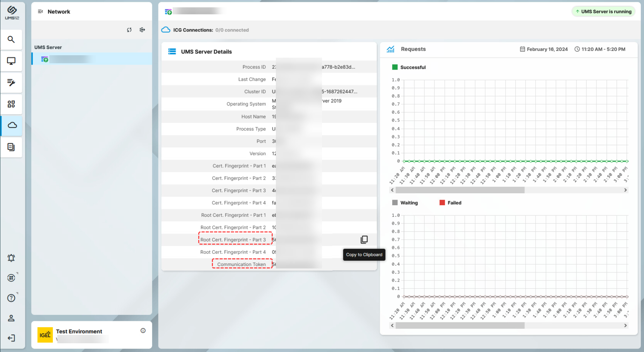Open the 11:20 AM - 5:20 PM time selector
Image resolution: width=644 pixels, height=352 pixels.
click(x=600, y=49)
